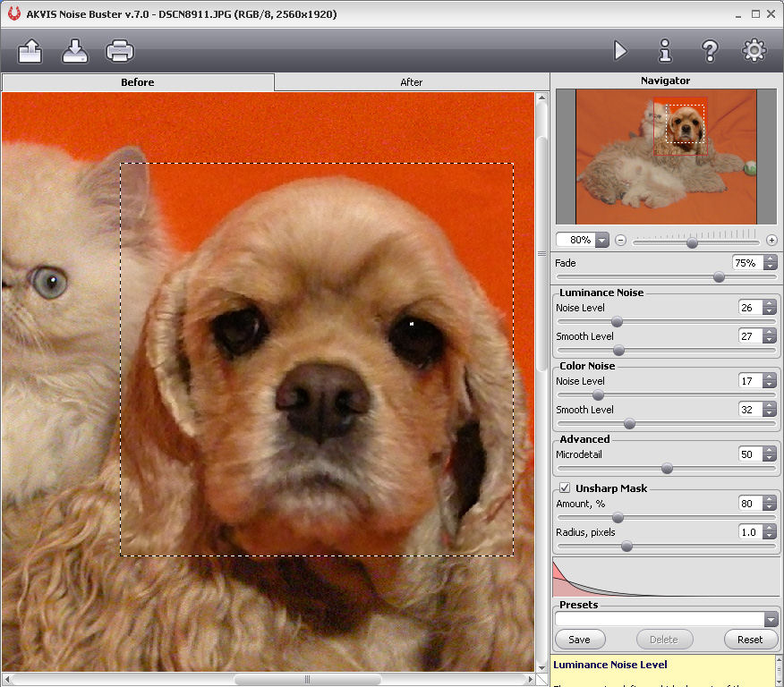The width and height of the screenshot is (784, 687).
Task: Select the Before tab
Action: (138, 82)
